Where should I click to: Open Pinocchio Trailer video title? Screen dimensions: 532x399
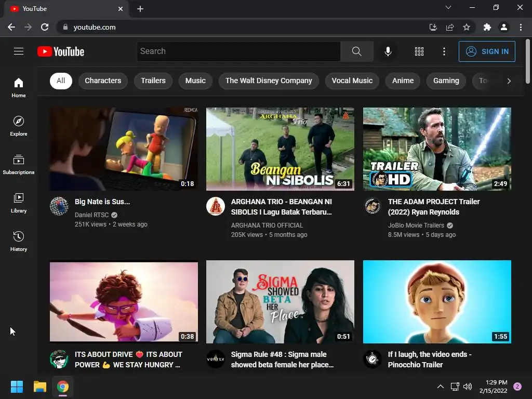click(x=430, y=360)
